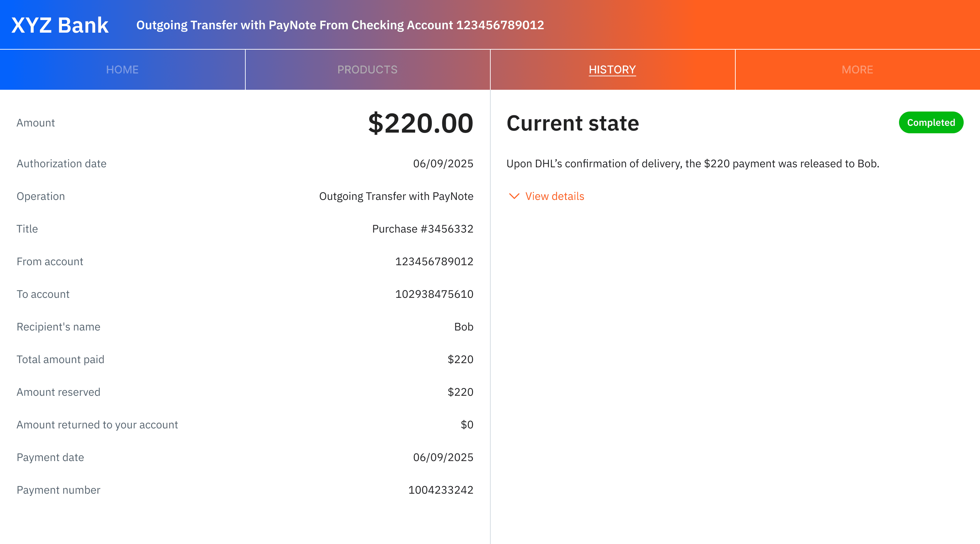Image resolution: width=980 pixels, height=544 pixels.
Task: Click the XYZ Bank logo
Action: point(60,24)
